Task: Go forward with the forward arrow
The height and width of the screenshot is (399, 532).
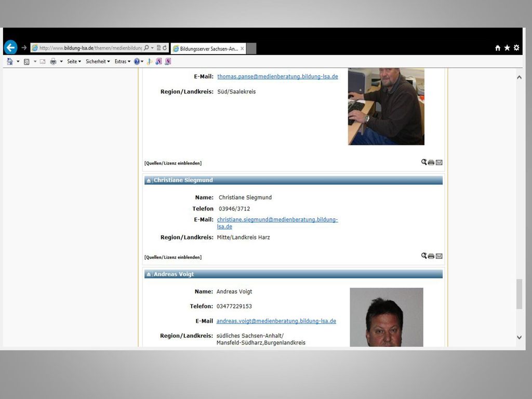Action: (24, 48)
